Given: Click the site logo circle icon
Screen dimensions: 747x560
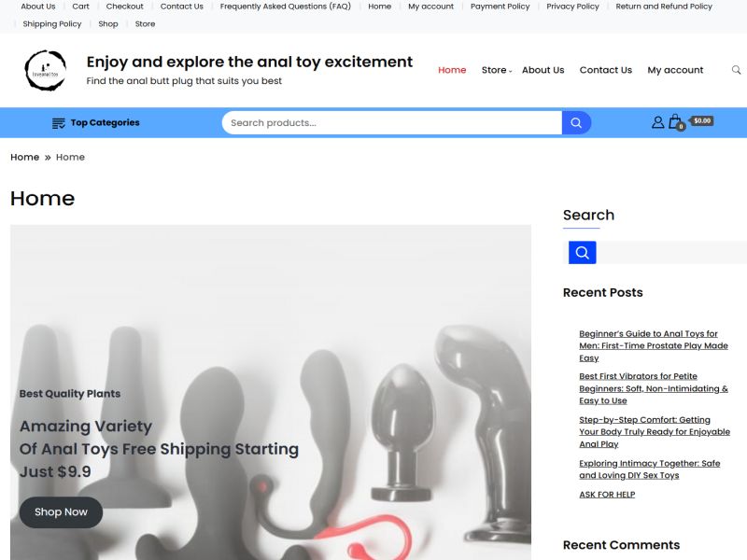Looking at the screenshot, I should 45,71.
